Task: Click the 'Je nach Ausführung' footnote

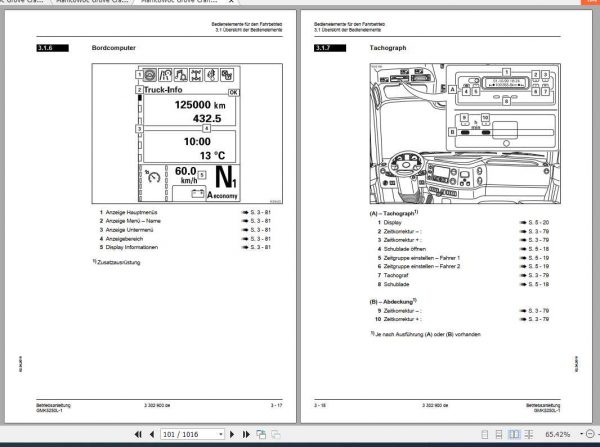Action: [426, 334]
